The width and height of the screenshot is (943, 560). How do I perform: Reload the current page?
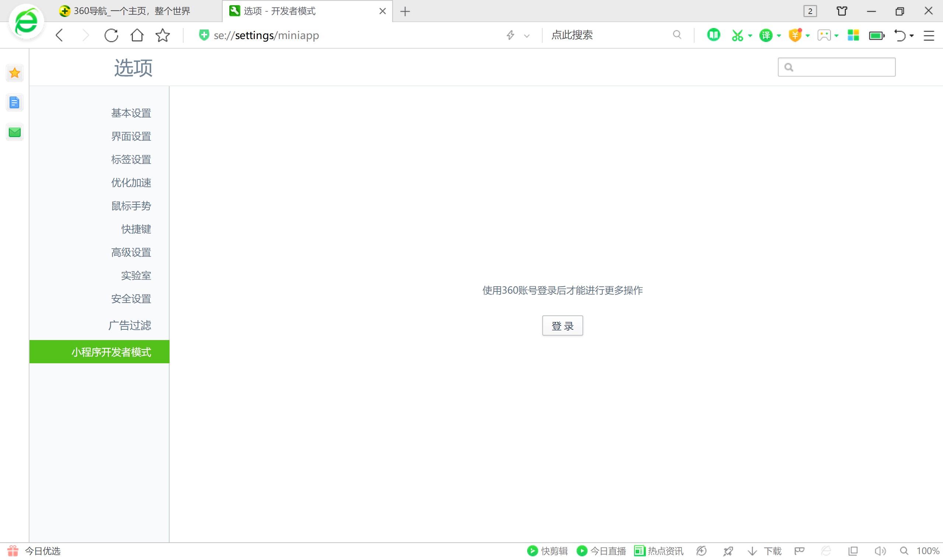coord(111,35)
